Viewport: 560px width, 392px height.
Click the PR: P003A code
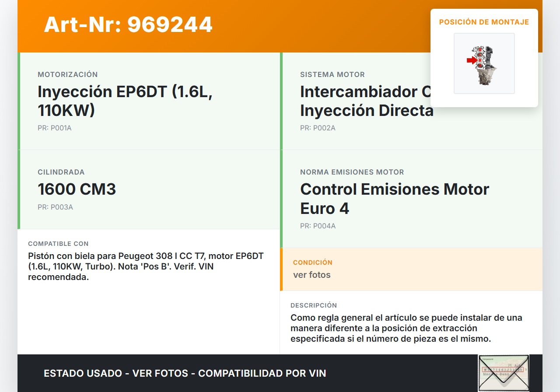pyautogui.click(x=55, y=207)
